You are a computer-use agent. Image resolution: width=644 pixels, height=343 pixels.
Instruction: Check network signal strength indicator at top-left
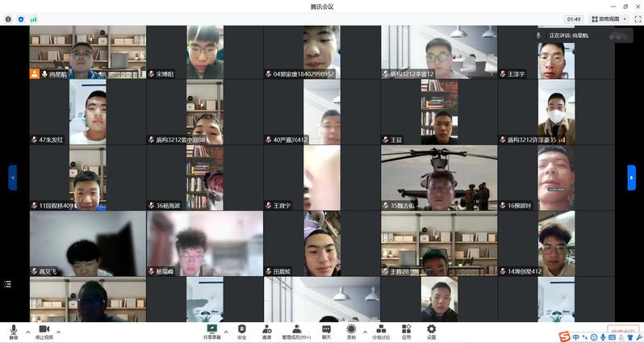pos(33,19)
